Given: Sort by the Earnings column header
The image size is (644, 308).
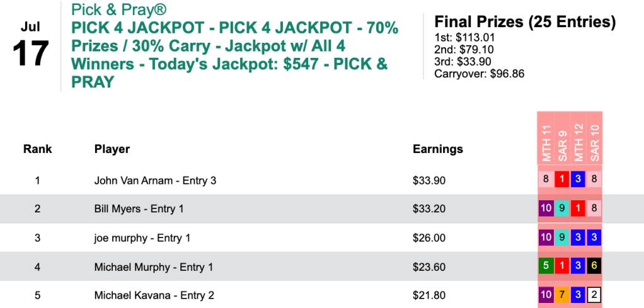Looking at the screenshot, I should [x=437, y=149].
